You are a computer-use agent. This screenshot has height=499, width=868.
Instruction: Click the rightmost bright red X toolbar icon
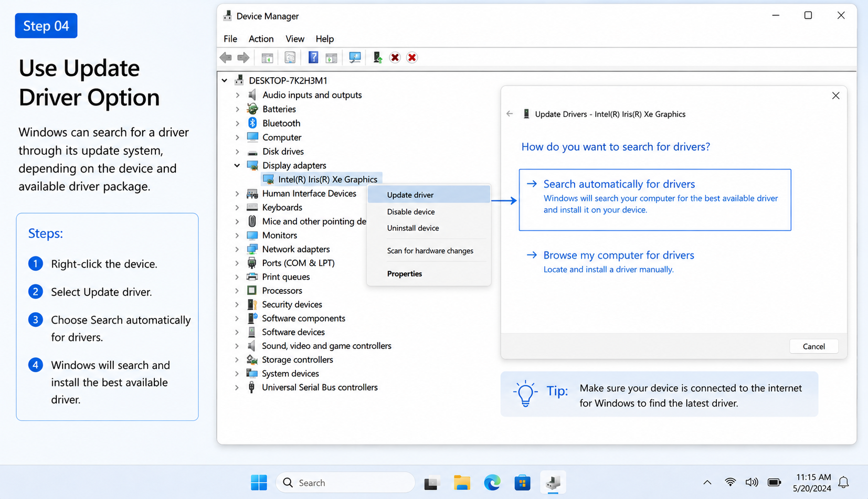tap(412, 58)
